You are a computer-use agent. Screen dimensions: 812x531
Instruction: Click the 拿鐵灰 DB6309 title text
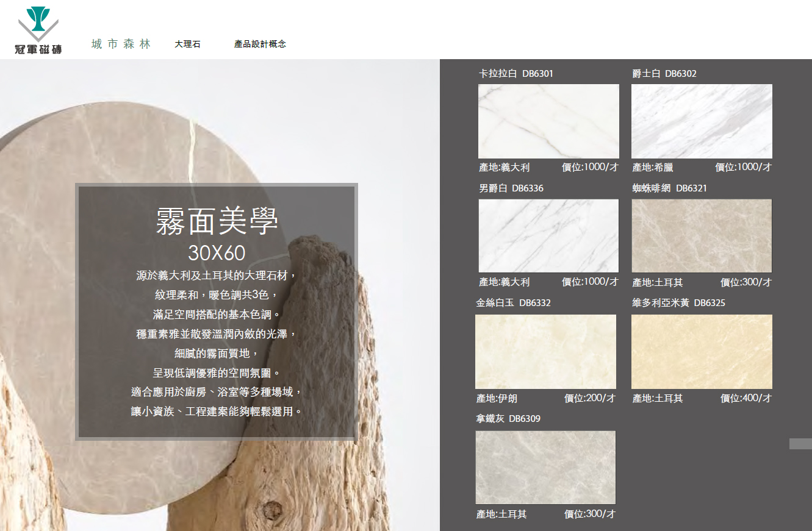click(508, 419)
